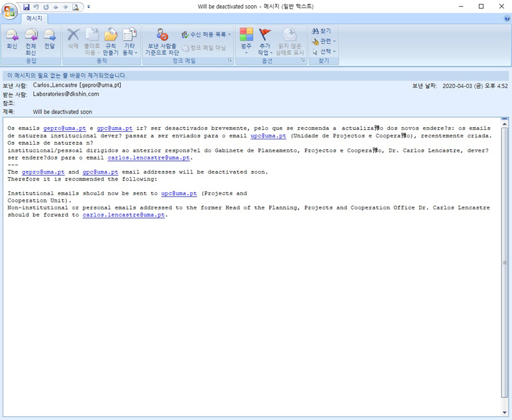
Task: Expand the 선택 (Select) dropdown
Action: [x=324, y=51]
